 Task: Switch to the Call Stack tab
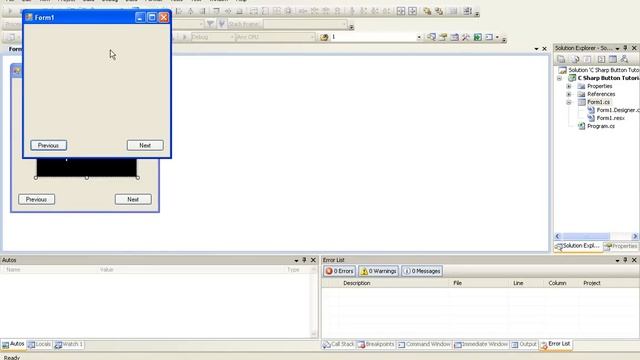click(x=338, y=344)
